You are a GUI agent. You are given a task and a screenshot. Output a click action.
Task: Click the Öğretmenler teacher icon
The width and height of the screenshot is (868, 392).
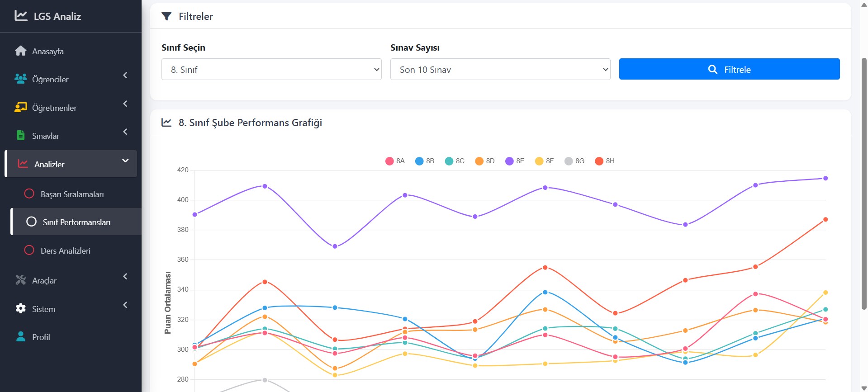21,108
